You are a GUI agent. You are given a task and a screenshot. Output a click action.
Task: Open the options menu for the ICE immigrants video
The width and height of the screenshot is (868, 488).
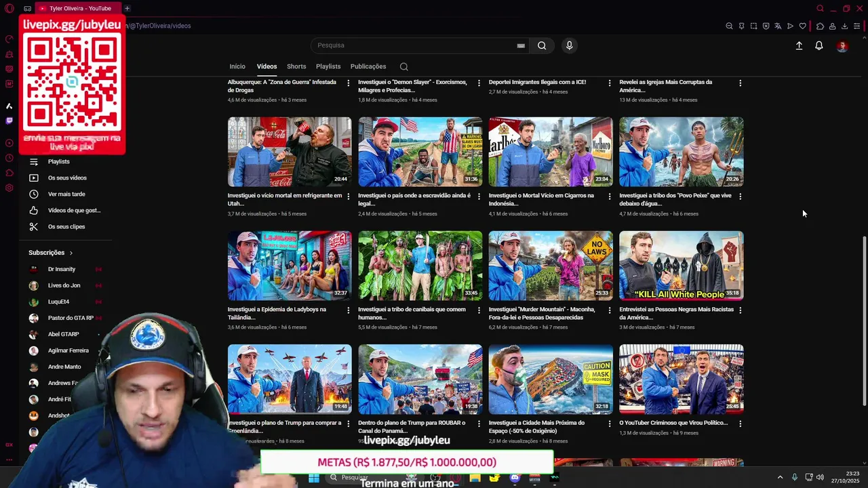pyautogui.click(x=609, y=83)
